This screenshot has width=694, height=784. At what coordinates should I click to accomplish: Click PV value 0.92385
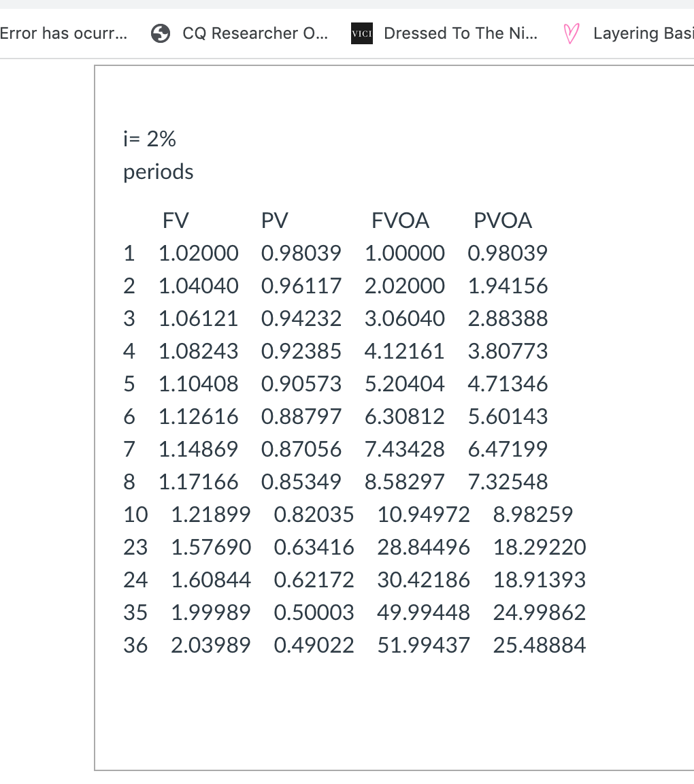[301, 351]
